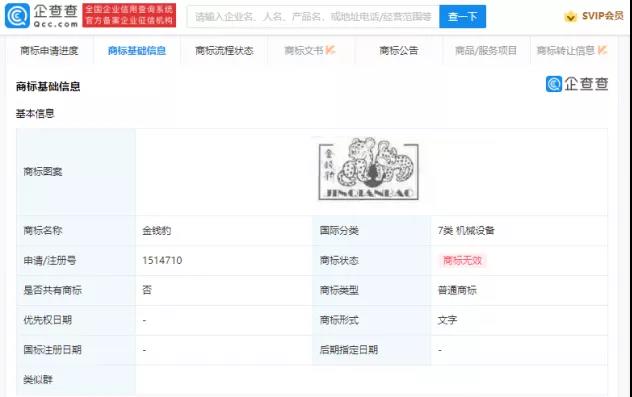The image size is (632, 397).
Task: Click the 国际注册日期 label cell
Action: [x=76, y=350]
